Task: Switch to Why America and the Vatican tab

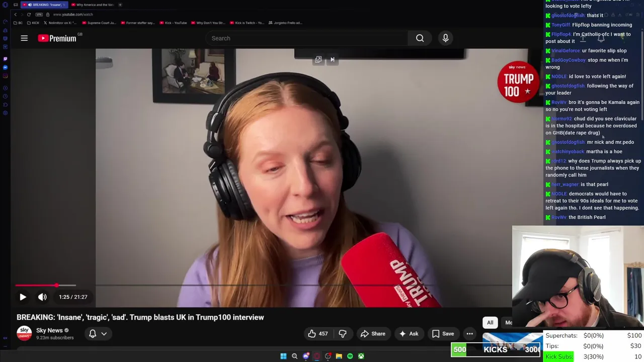Action: [x=94, y=5]
